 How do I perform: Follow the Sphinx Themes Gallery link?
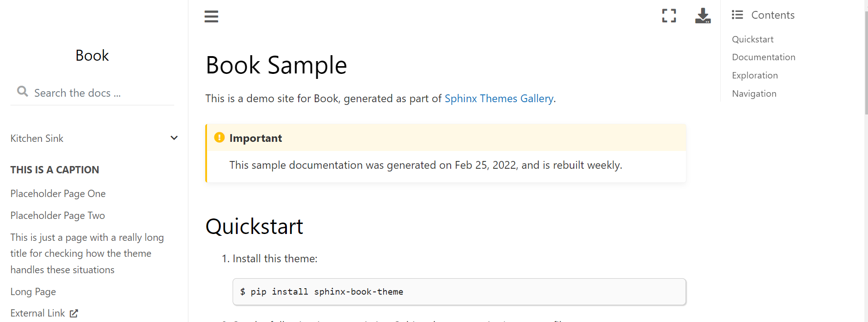(x=499, y=99)
